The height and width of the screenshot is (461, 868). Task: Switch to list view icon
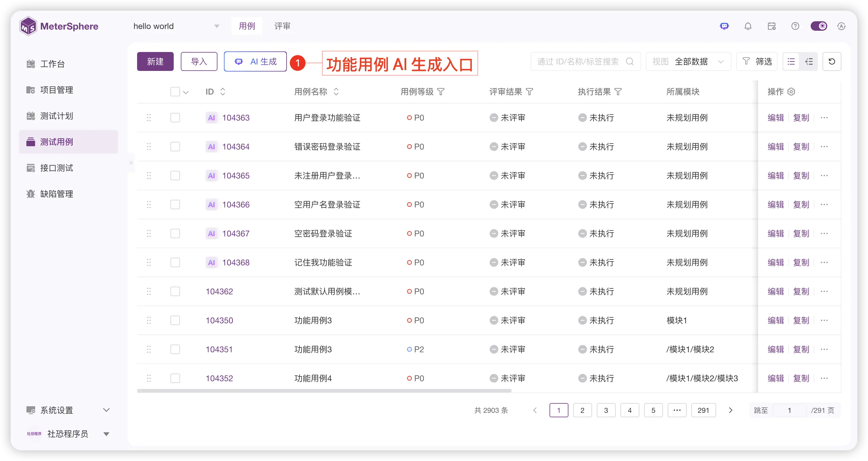(x=791, y=61)
